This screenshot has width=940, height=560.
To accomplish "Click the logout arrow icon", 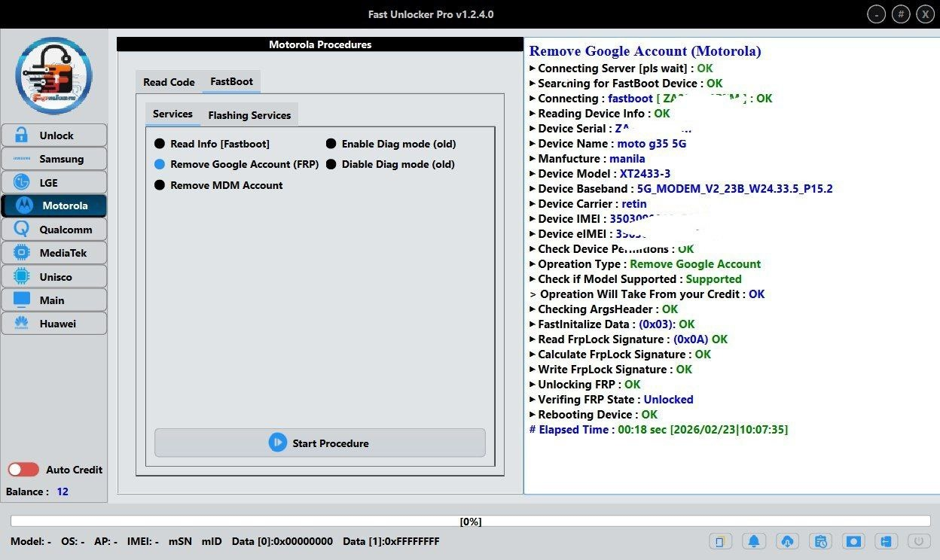I will [887, 541].
